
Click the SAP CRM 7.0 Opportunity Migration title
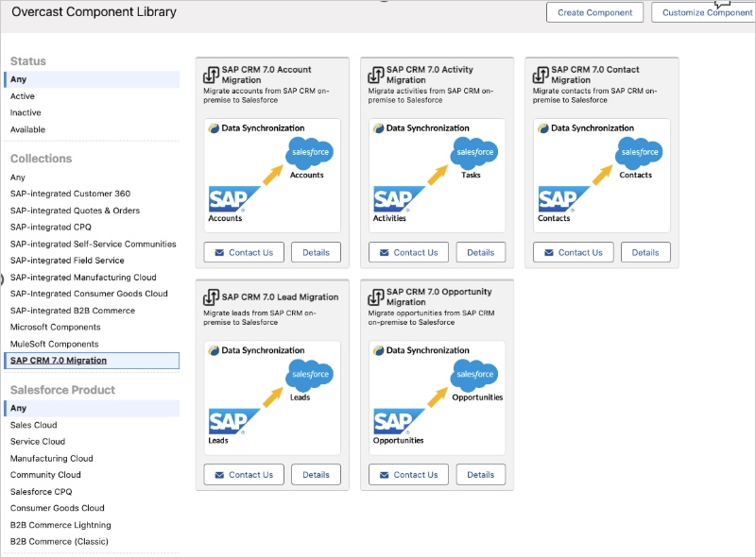439,296
